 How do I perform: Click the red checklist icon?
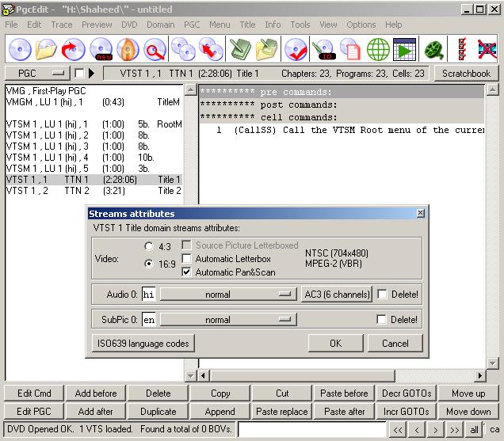pos(462,49)
